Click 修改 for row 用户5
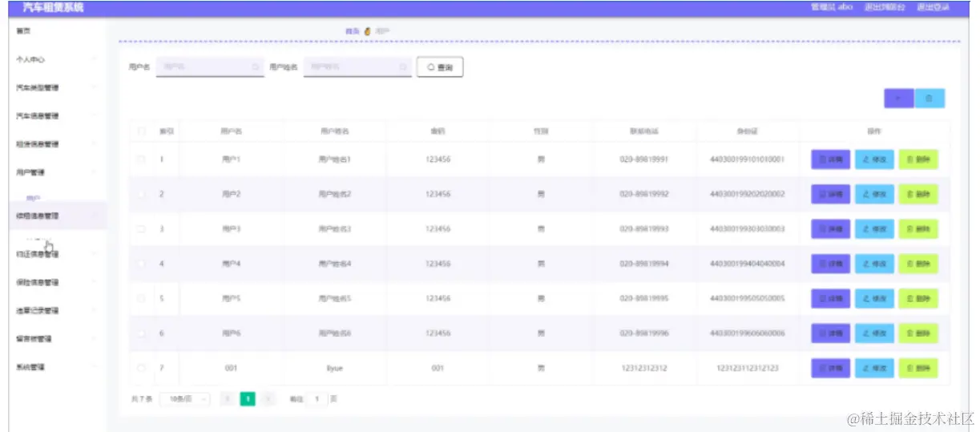The width and height of the screenshot is (980, 432). click(x=874, y=298)
